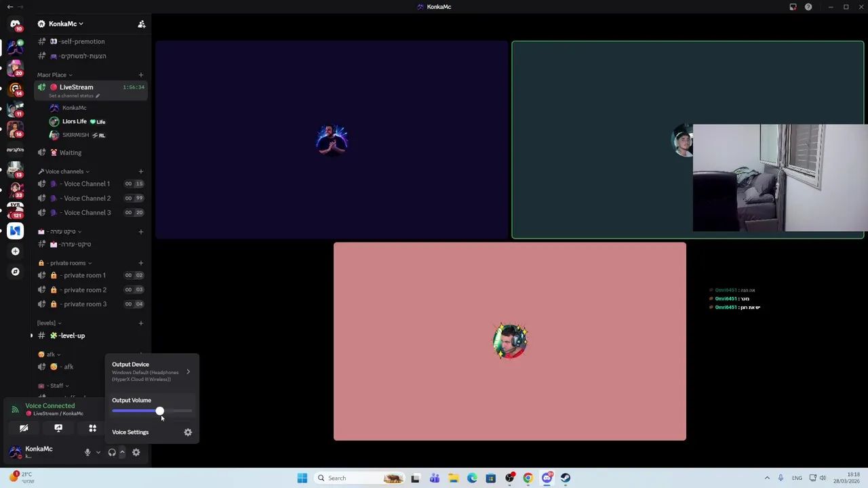Click the Voice Settings gear icon
The image size is (868, 488).
(188, 432)
